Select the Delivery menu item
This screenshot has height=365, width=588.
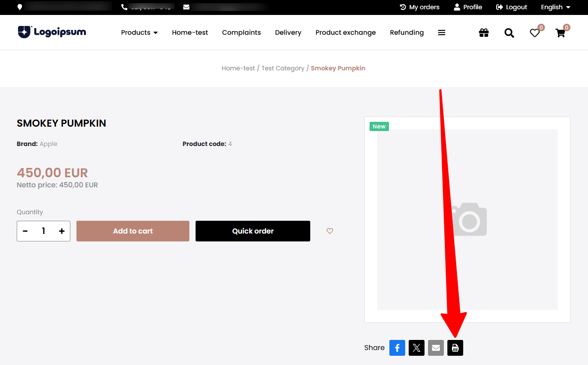pyautogui.click(x=288, y=32)
